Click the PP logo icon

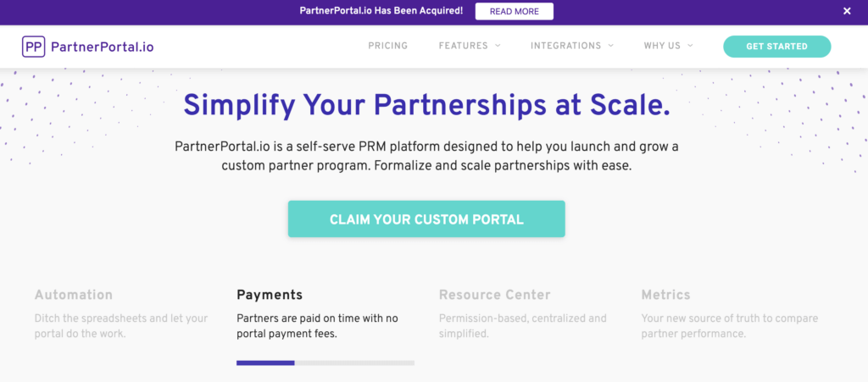[34, 47]
